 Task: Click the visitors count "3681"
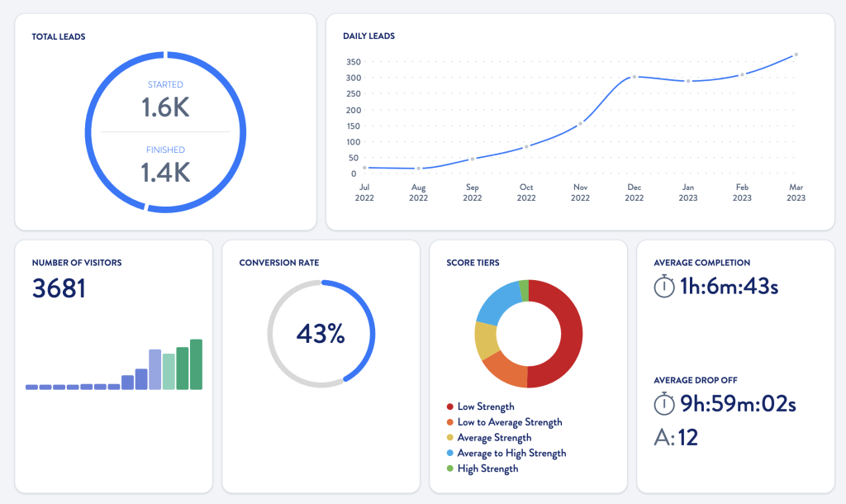59,288
